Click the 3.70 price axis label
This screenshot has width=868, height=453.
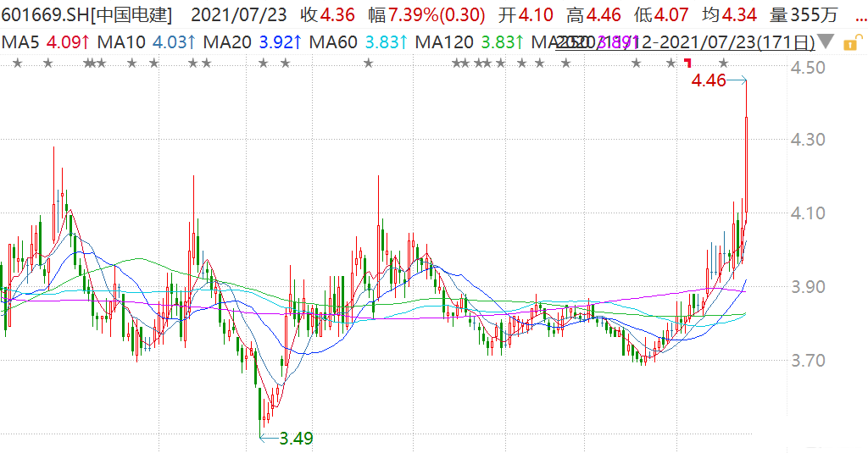pos(808,361)
